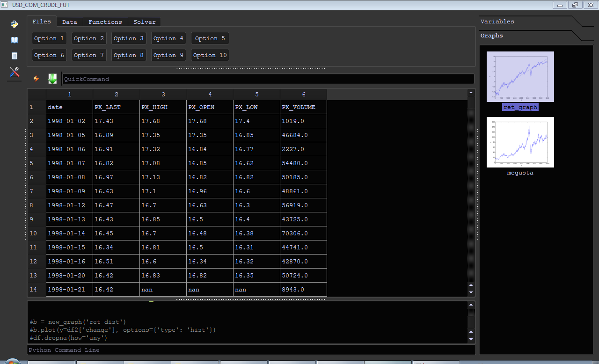
Task: Click the lightning bolt run icon
Action: (36, 79)
